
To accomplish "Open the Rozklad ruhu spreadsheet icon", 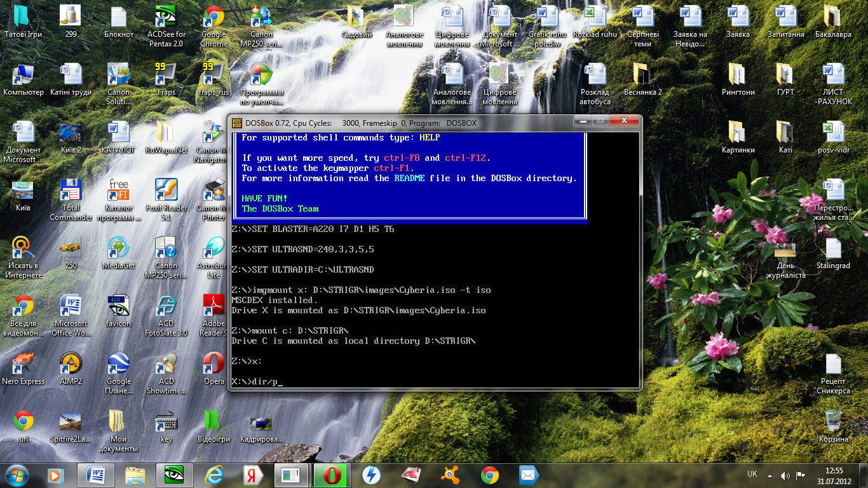I will [595, 22].
